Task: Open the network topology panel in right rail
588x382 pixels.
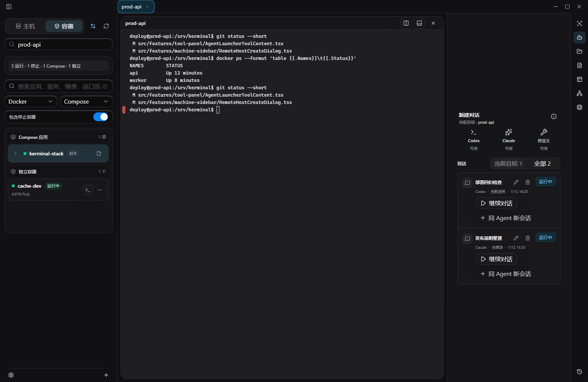Action: 580,93
